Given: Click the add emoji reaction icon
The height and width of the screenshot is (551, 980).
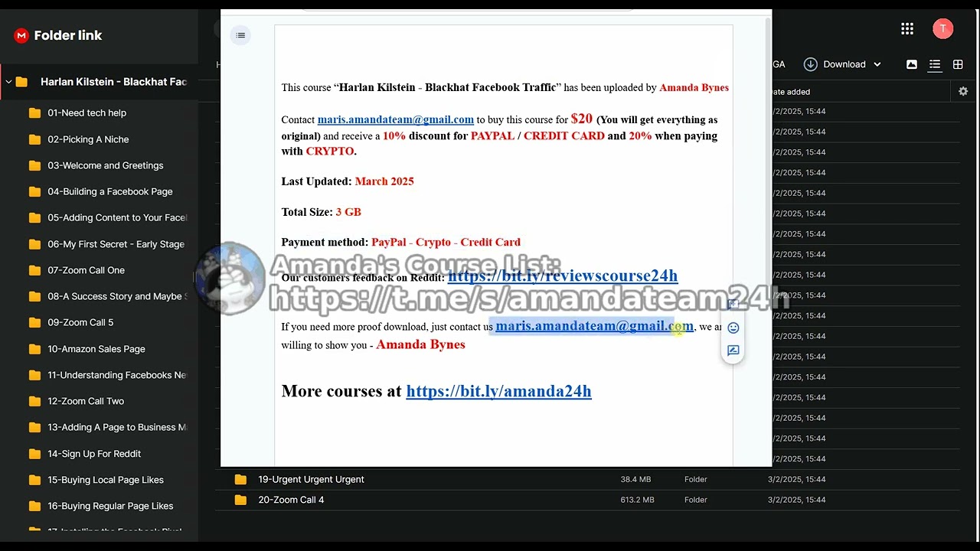Looking at the screenshot, I should [733, 328].
